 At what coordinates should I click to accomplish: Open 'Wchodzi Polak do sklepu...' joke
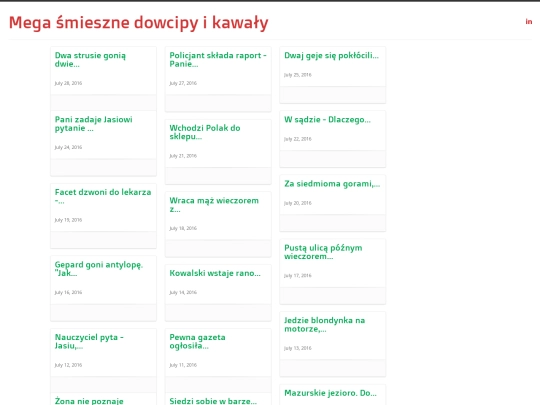(205, 132)
